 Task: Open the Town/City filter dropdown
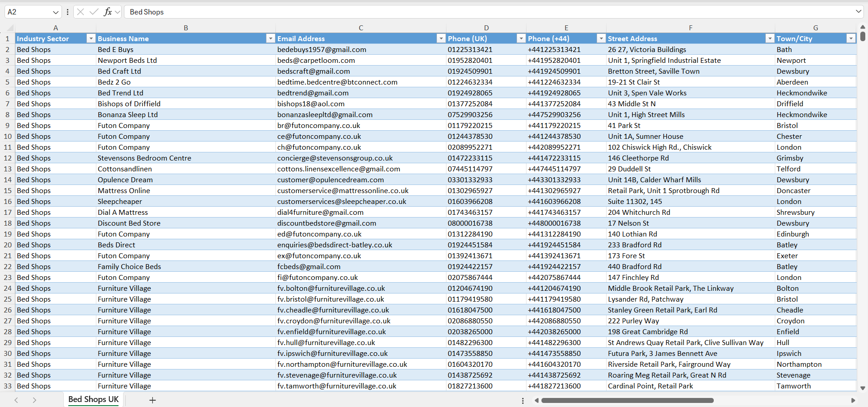pos(851,38)
